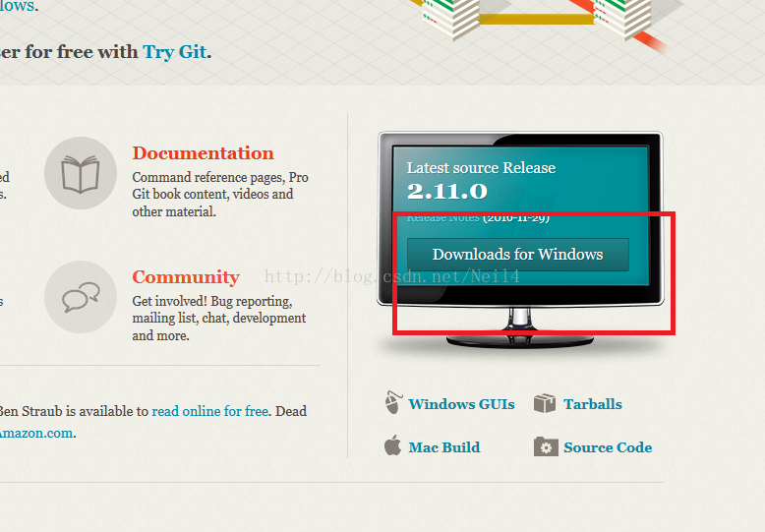765x532 pixels.
Task: Click the Latest source Release text
Action: click(x=481, y=168)
